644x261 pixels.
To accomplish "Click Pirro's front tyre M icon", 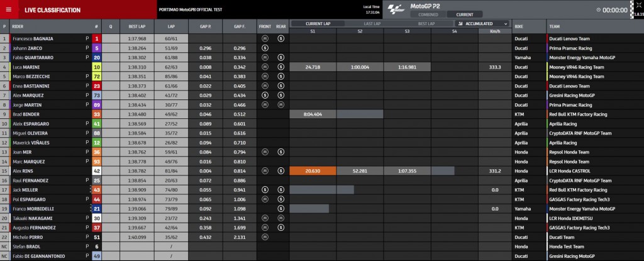I will (x=265, y=237).
